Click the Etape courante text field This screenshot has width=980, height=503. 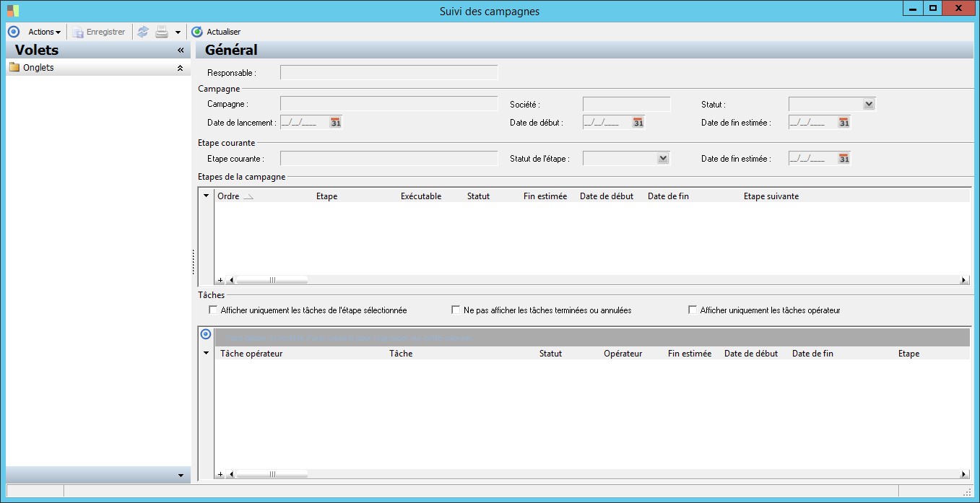click(x=389, y=158)
